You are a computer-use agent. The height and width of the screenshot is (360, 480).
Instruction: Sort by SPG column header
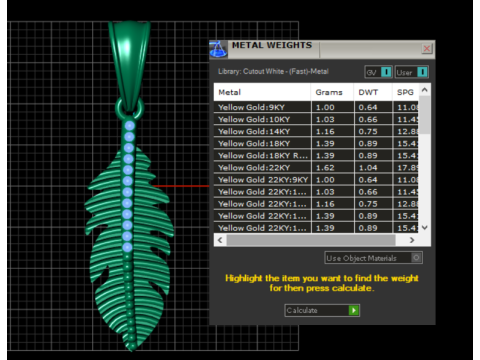[x=405, y=92]
